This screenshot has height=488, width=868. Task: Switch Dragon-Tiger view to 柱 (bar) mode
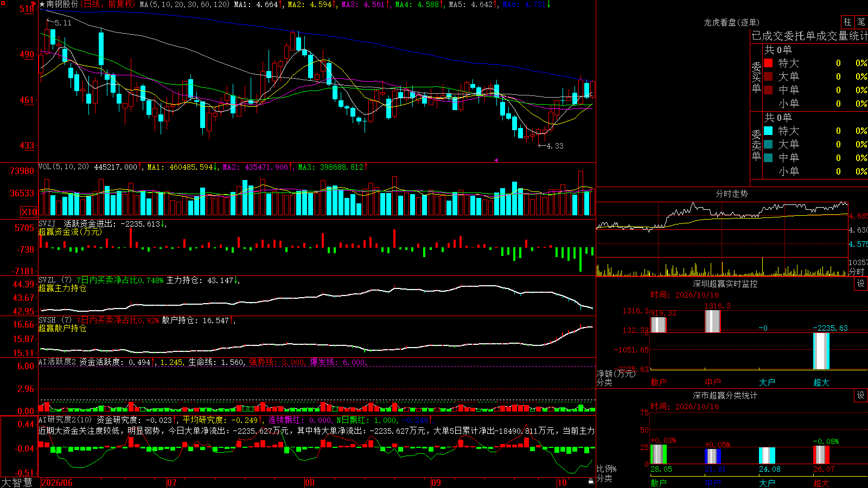click(847, 22)
